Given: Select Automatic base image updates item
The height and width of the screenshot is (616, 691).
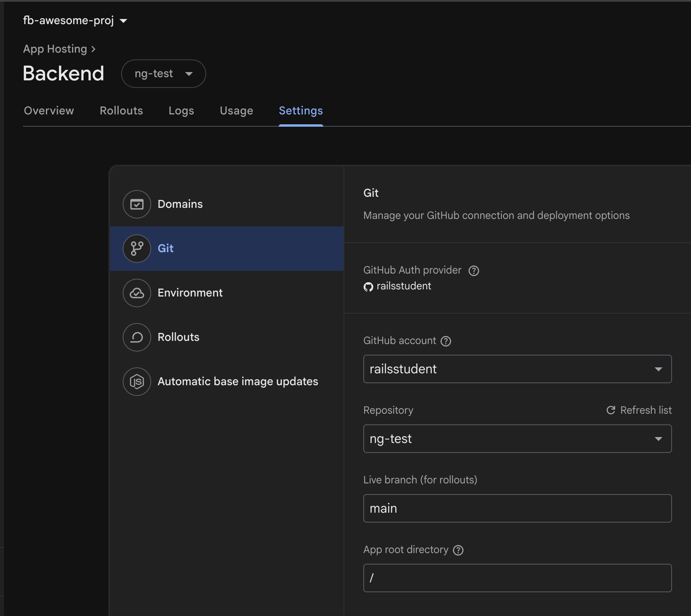Looking at the screenshot, I should click(x=227, y=382).
